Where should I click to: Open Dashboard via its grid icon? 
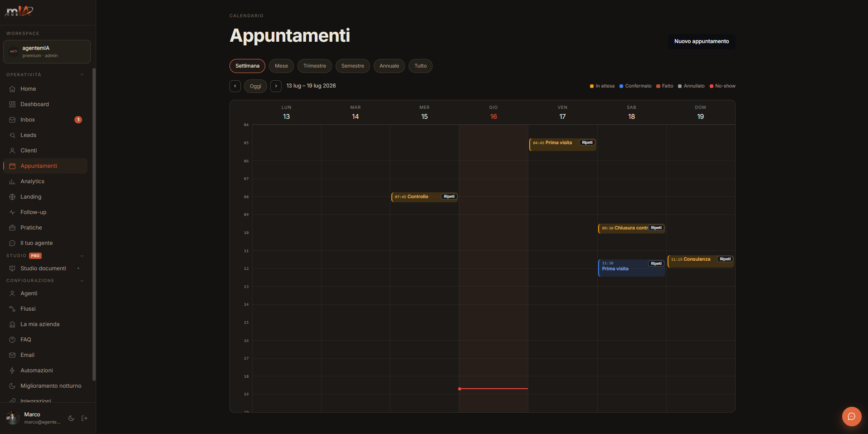point(12,104)
